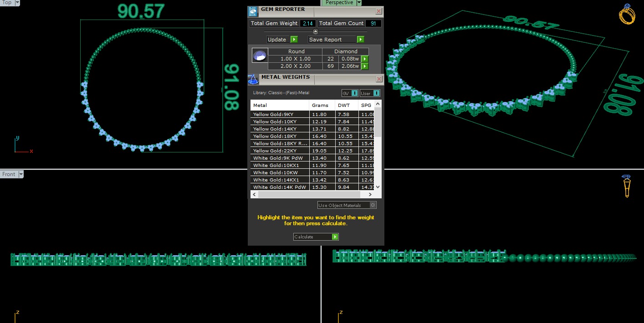Click the Top viewport label
Screen dimensions: 644x323
(7, 3)
